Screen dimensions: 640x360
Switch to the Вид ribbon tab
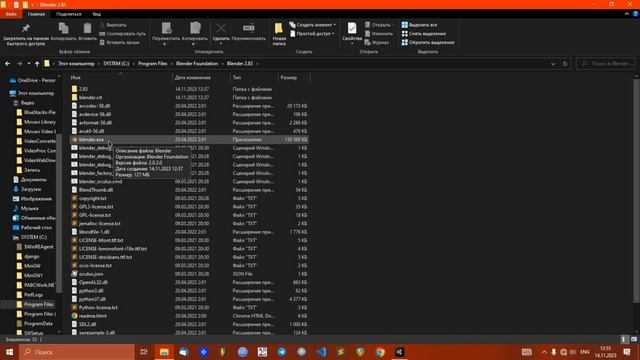click(96, 14)
